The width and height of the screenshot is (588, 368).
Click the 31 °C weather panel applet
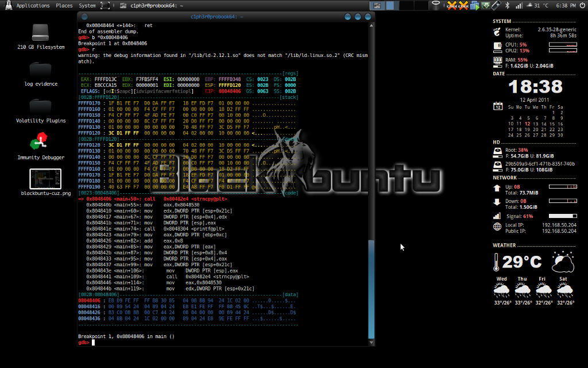coord(537,6)
